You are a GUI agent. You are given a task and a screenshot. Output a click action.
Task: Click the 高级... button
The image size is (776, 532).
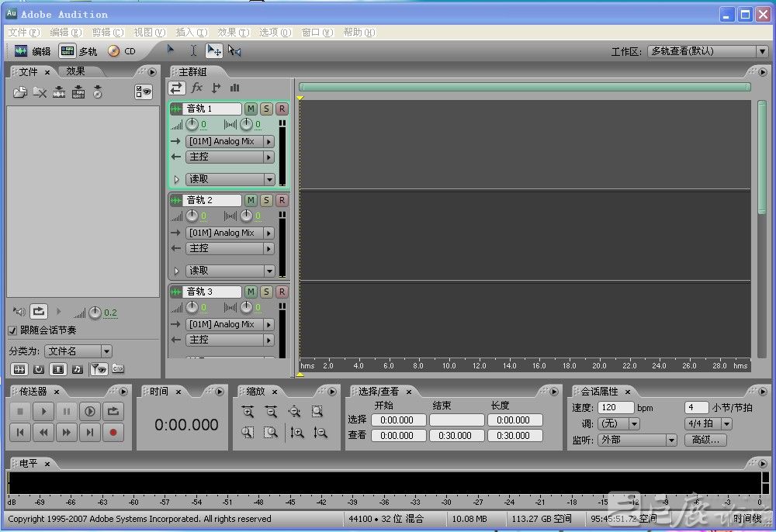[705, 440]
